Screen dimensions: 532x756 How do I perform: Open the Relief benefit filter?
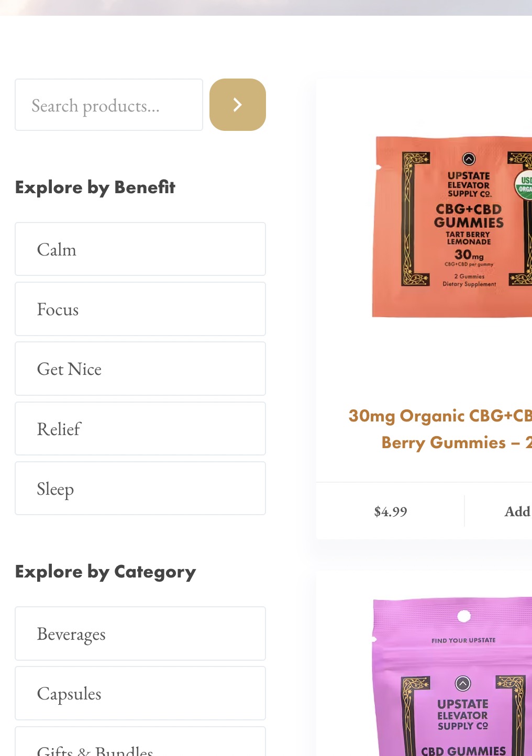tap(140, 429)
